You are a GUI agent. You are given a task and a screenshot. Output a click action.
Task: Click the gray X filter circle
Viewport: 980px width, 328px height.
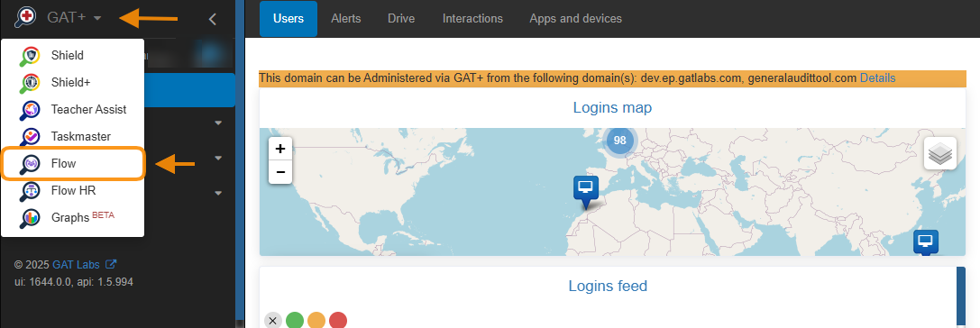coord(272,321)
